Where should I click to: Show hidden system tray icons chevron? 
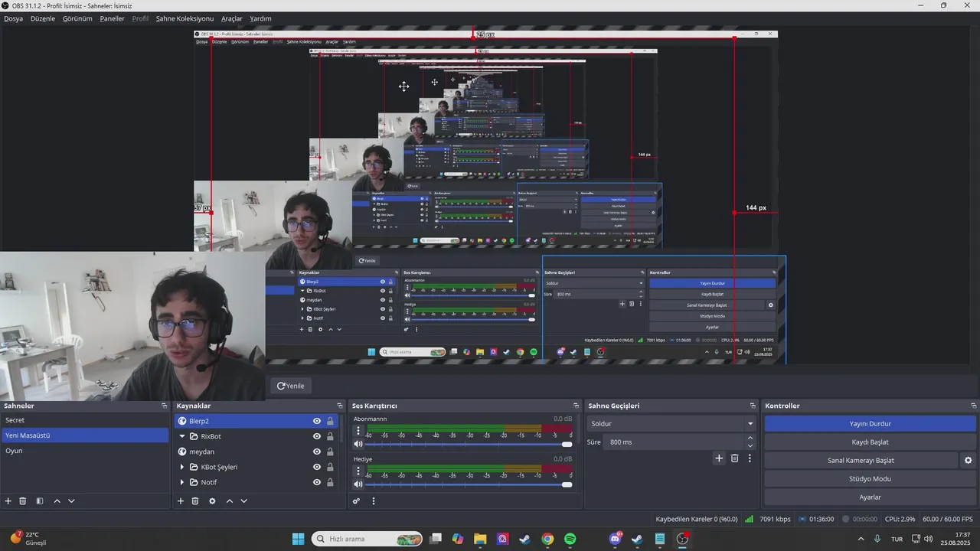[x=861, y=539]
